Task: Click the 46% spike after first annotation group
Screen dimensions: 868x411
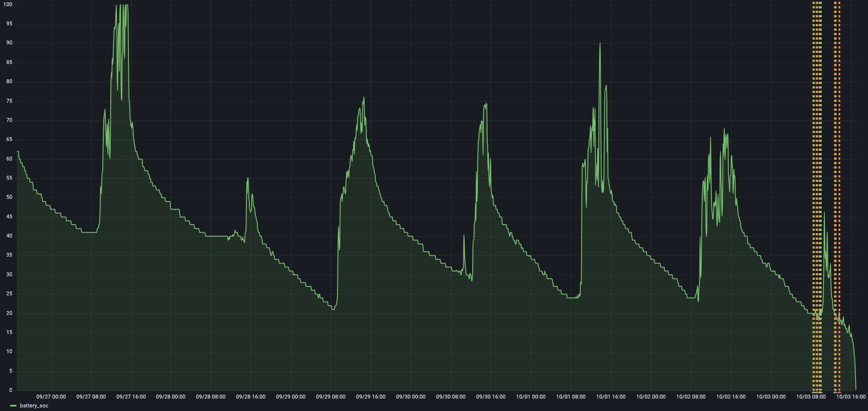Action: (x=824, y=212)
